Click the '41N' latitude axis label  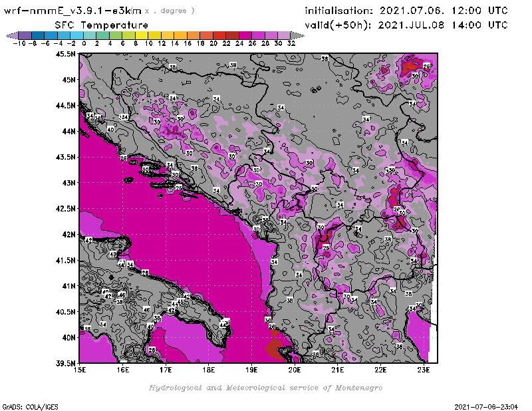pyautogui.click(x=69, y=286)
